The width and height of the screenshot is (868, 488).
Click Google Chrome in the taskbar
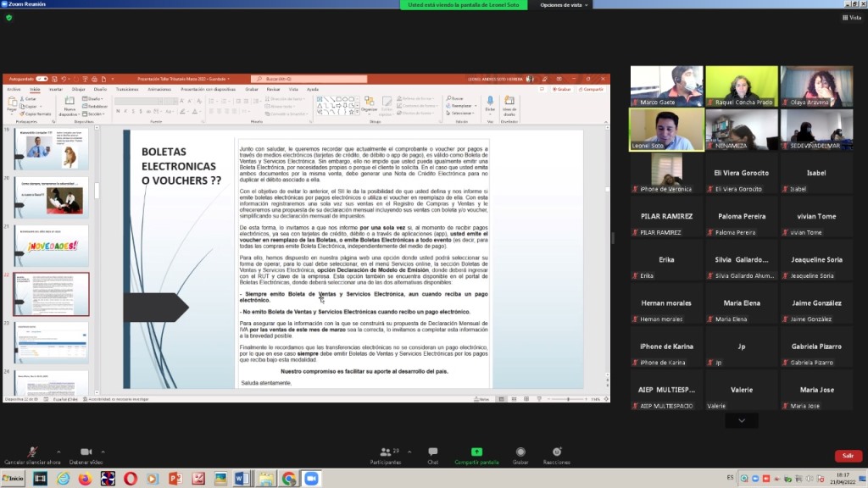pos(288,479)
